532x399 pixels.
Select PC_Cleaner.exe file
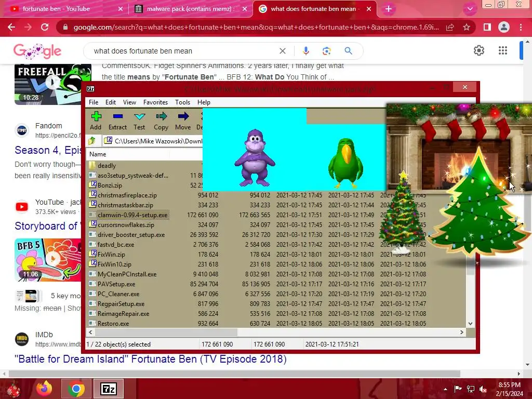(118, 294)
